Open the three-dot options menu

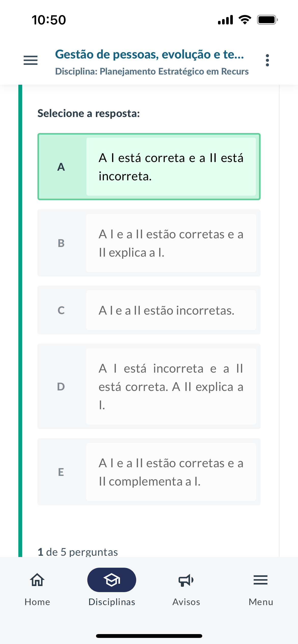[x=267, y=60]
